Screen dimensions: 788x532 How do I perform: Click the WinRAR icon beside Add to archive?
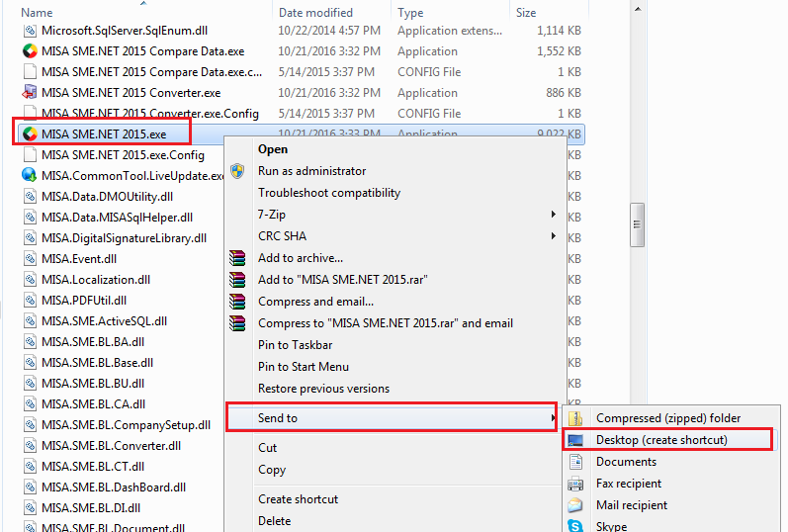[x=237, y=258]
